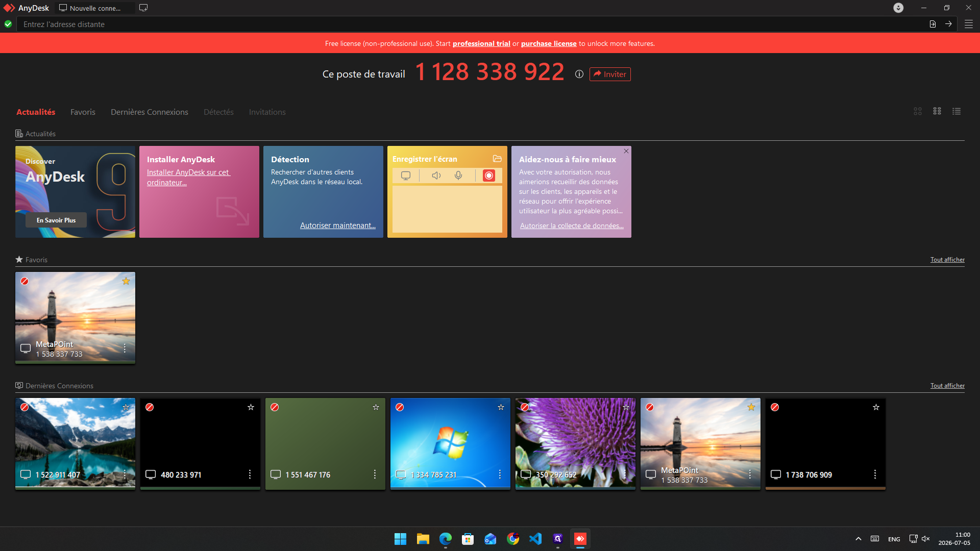Viewport: 980px width, 551px height.
Task: Toggle speaker audio in recording card
Action: (436, 176)
